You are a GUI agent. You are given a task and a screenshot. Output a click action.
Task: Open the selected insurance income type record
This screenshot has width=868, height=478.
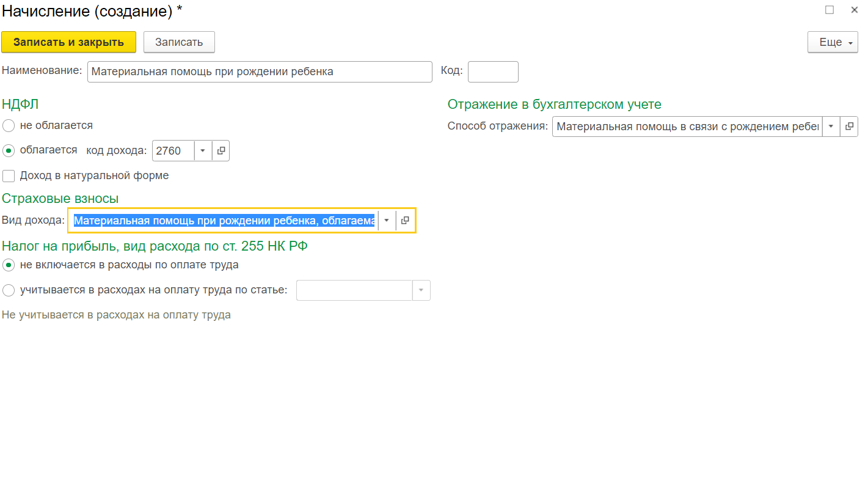[405, 220]
